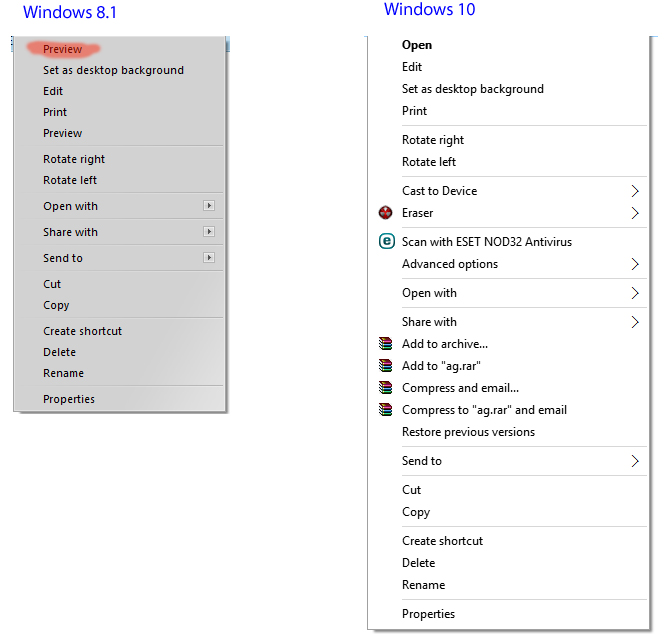Choose the highlighted Preview entry in Windows 8.1 menu

click(x=62, y=49)
